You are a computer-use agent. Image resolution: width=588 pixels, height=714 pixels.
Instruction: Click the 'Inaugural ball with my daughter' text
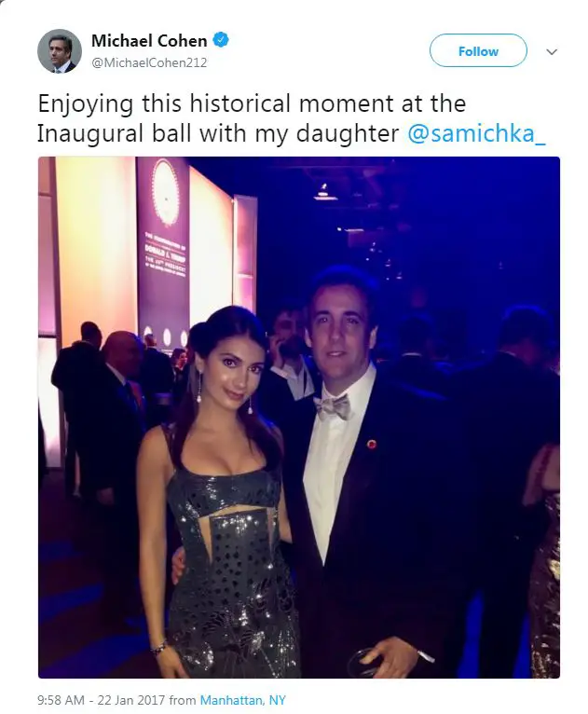[217, 134]
